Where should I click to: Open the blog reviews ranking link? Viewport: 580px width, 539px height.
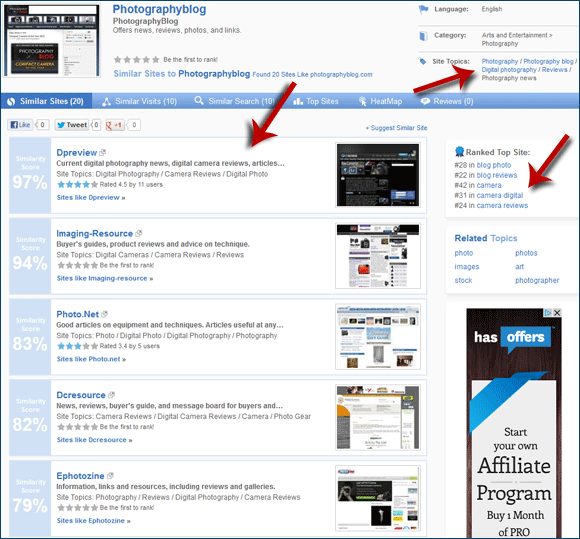coord(497,175)
